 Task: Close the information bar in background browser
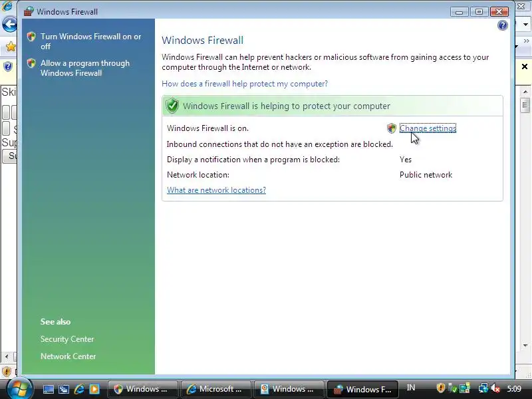click(x=525, y=66)
